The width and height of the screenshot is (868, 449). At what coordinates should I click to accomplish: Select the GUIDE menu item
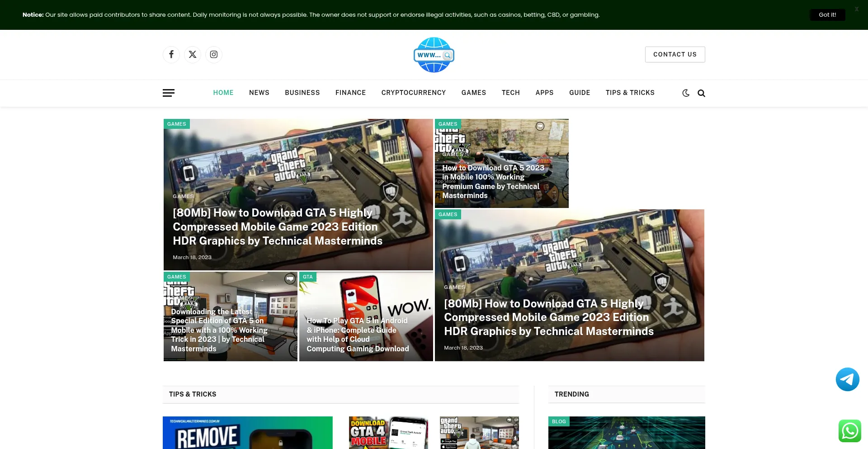(x=580, y=93)
